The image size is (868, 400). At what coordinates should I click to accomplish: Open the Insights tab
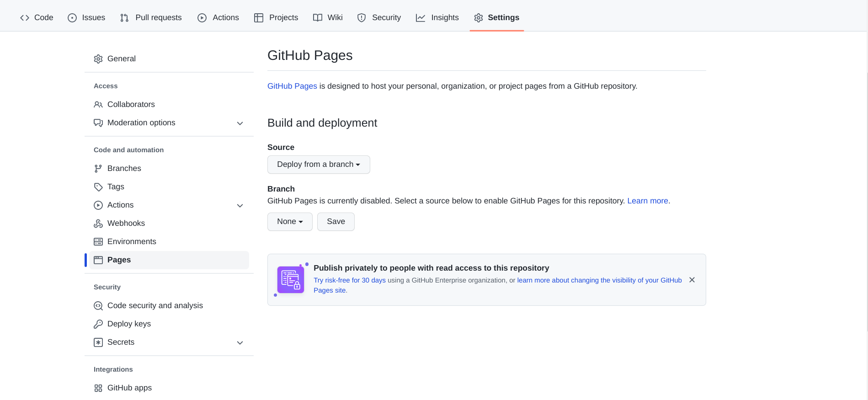pos(437,17)
